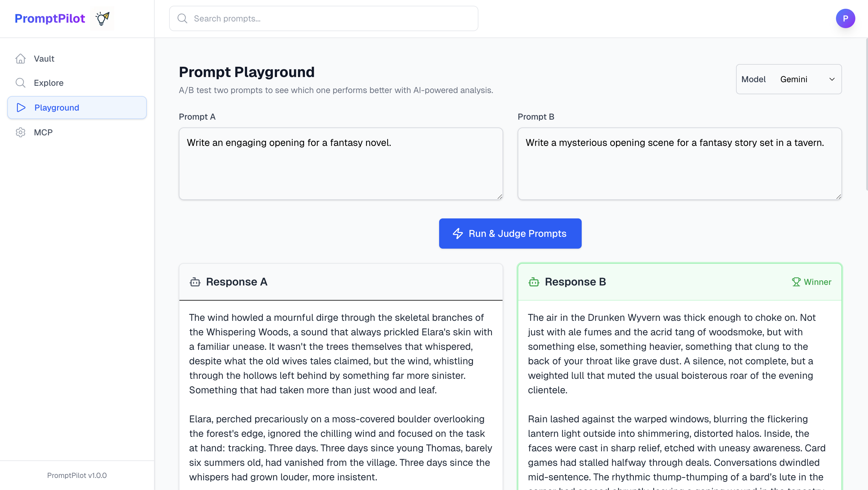The image size is (868, 490).
Task: Select the Vault home icon
Action: click(21, 58)
